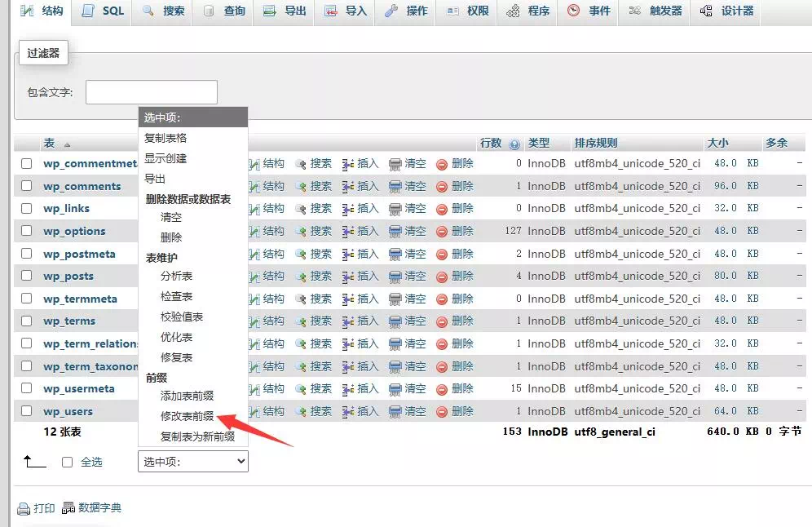Open the SQL tab

[102, 11]
